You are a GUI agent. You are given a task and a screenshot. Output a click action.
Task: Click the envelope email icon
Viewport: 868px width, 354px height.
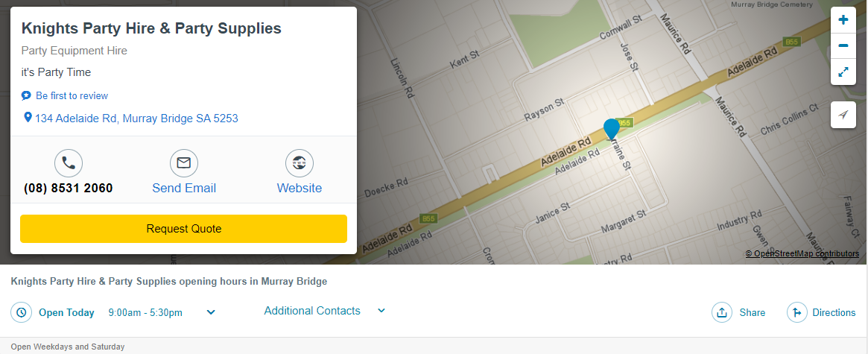184,162
